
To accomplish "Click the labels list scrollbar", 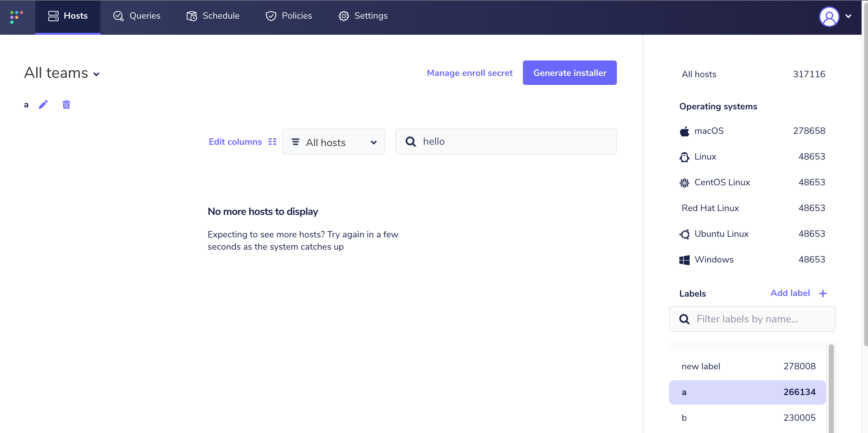I will [831, 387].
